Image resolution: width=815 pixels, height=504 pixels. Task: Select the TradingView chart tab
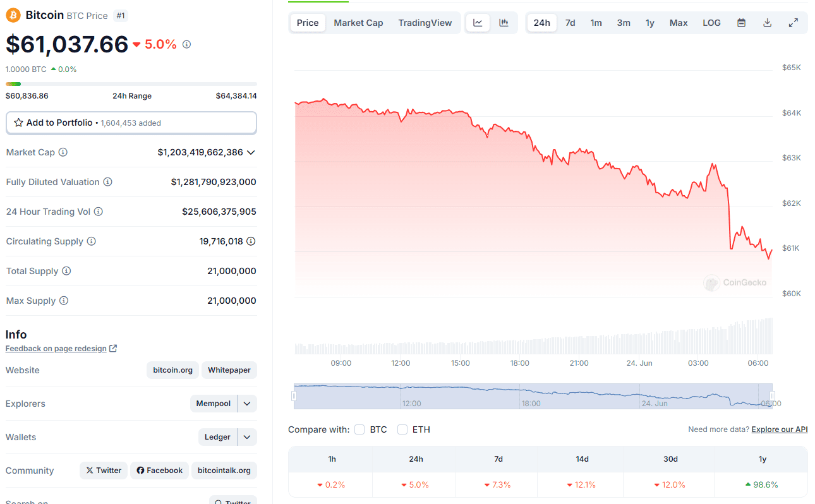point(425,23)
